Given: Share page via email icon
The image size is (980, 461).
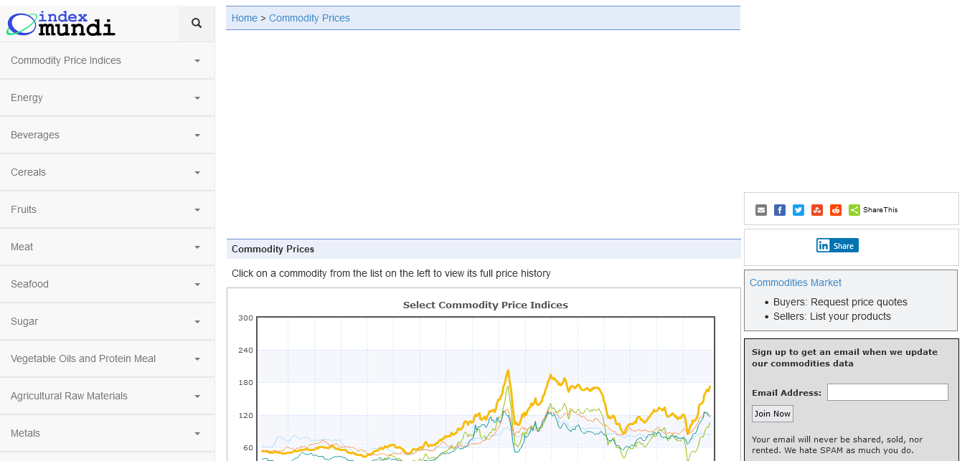Looking at the screenshot, I should (761, 210).
